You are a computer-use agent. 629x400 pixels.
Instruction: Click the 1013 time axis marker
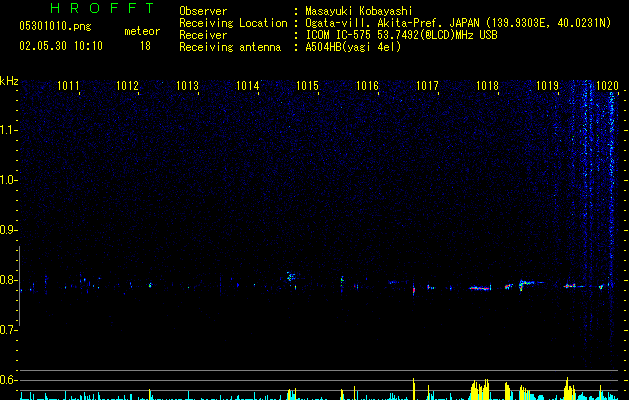(187, 86)
